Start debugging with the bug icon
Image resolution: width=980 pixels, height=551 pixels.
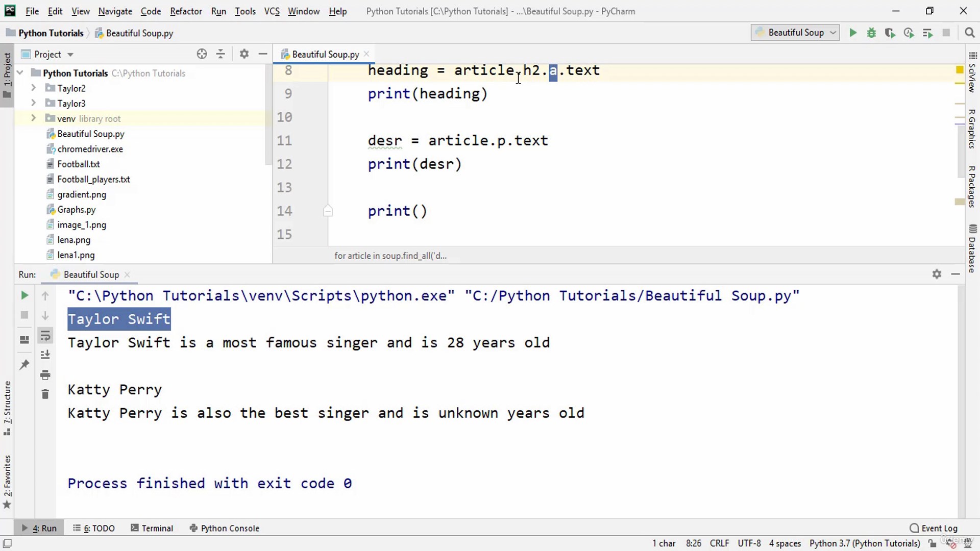pyautogui.click(x=871, y=33)
